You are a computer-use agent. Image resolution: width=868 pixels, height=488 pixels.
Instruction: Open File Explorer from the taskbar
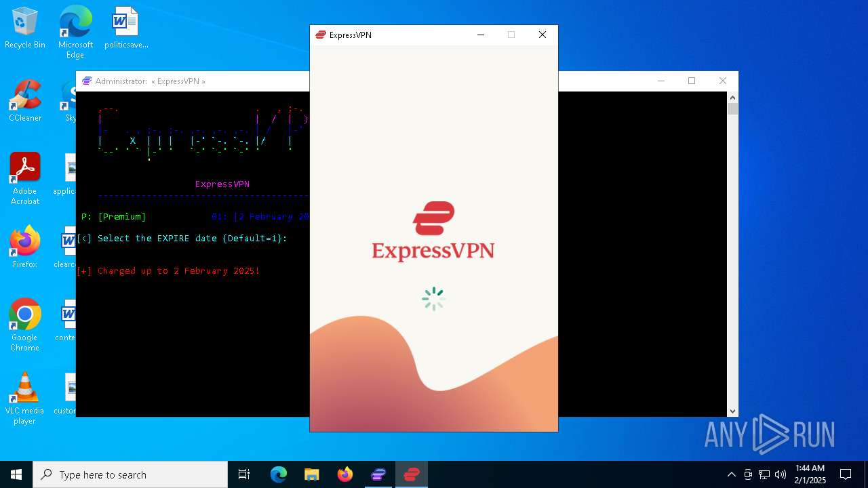point(311,474)
